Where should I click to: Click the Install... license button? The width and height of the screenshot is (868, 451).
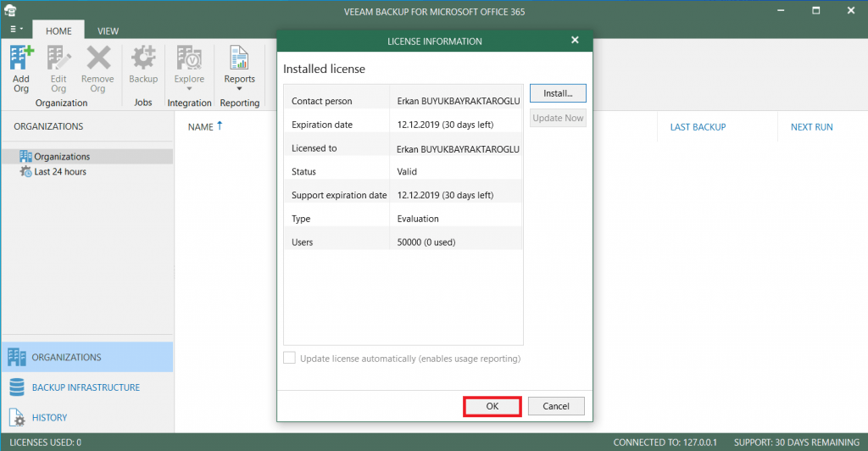click(x=558, y=93)
